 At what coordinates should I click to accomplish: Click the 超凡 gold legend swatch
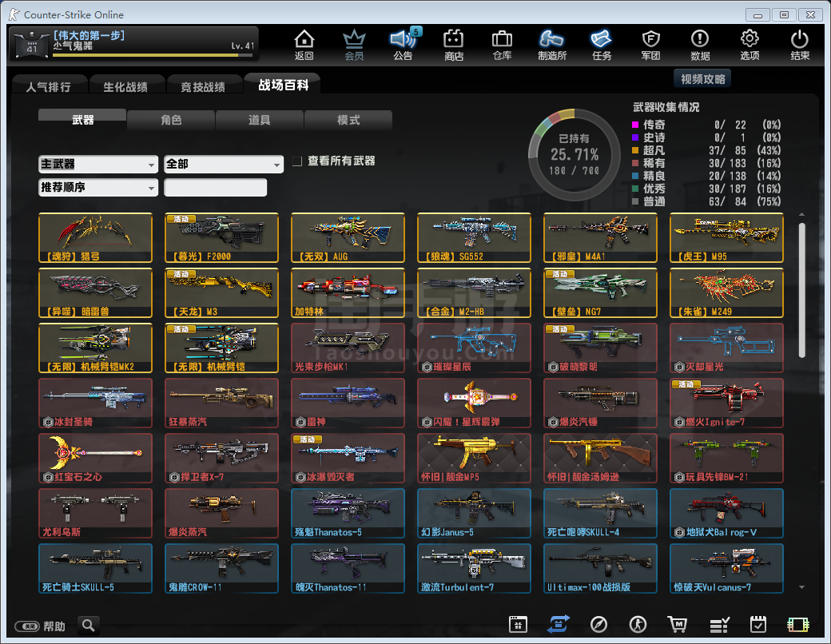635,150
